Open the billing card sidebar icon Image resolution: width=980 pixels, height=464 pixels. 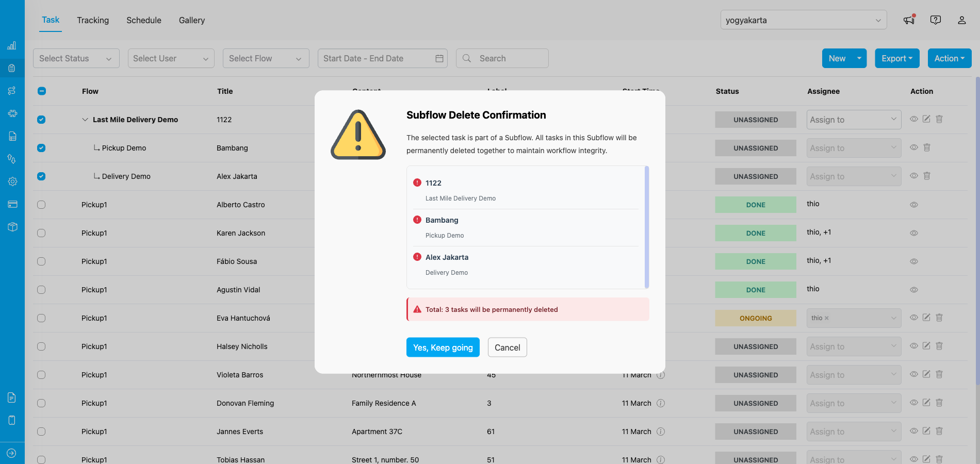click(12, 204)
